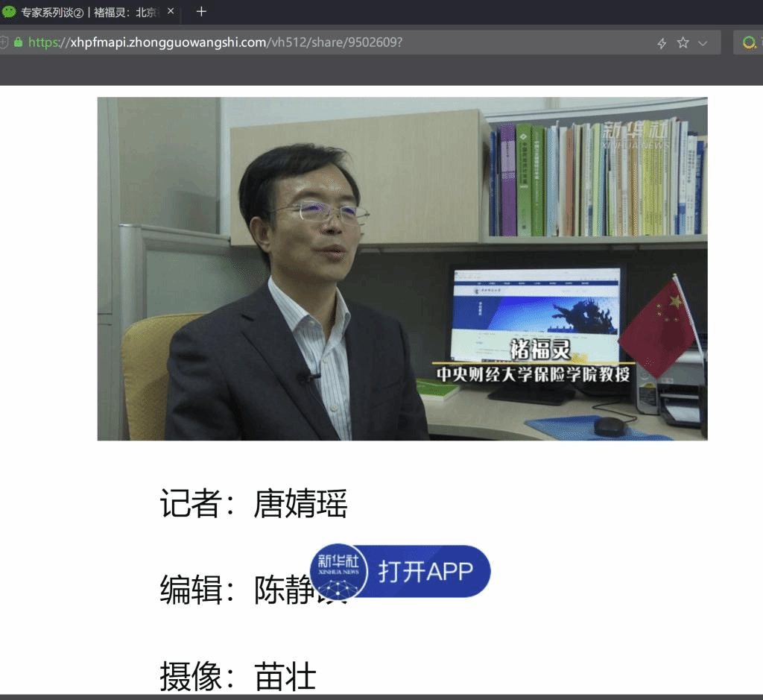Click the zhongguowangshi.com URL in the address bar
763x700 pixels.
215,42
